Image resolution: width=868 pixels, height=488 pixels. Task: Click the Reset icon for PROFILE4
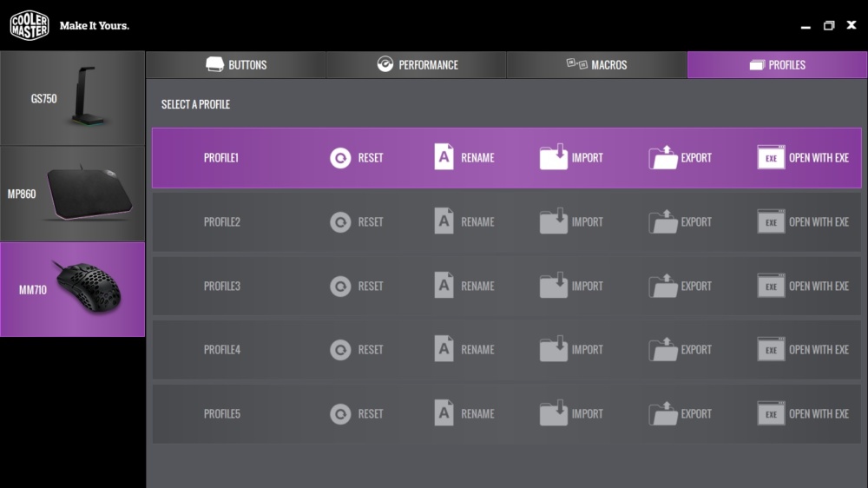click(x=340, y=350)
